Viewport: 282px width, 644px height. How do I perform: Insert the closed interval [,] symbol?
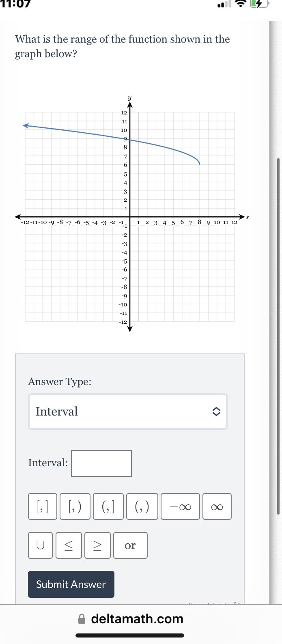42,506
